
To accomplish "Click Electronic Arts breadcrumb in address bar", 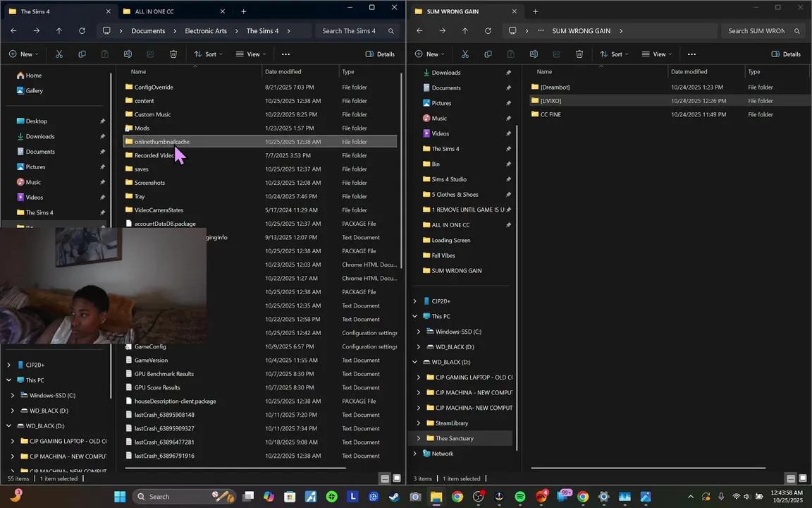I will [206, 31].
